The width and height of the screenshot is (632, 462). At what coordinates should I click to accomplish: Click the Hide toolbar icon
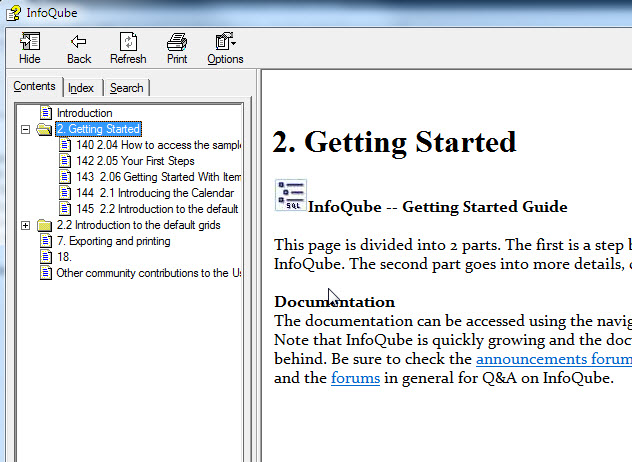(x=30, y=42)
